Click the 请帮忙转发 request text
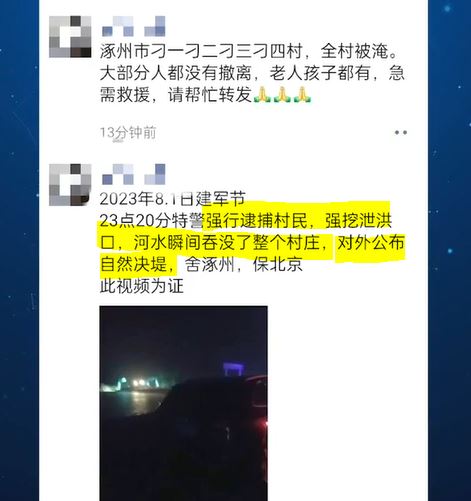Image resolution: width=471 pixels, height=501 pixels. tap(210, 94)
